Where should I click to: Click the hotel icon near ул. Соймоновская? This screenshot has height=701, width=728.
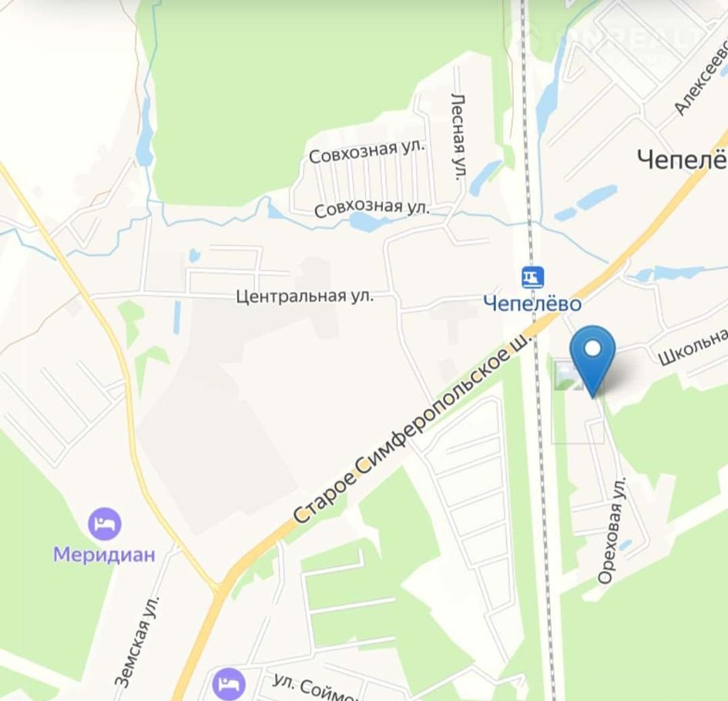[x=229, y=684]
